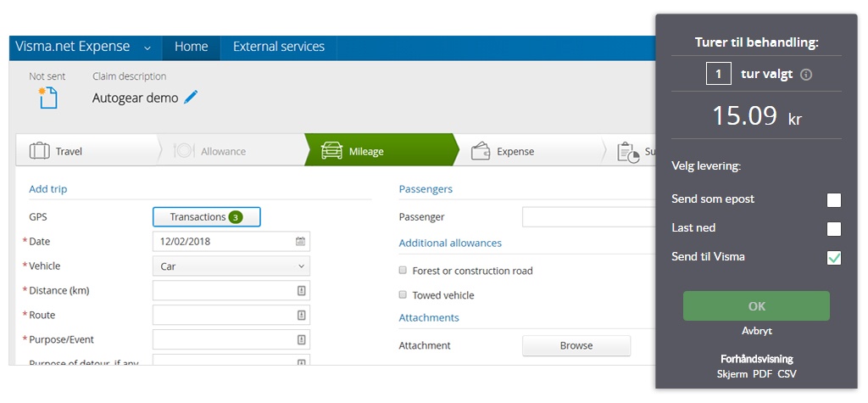Click the green badge on Transactions
Screen dimensions: 868x403
pos(236,217)
